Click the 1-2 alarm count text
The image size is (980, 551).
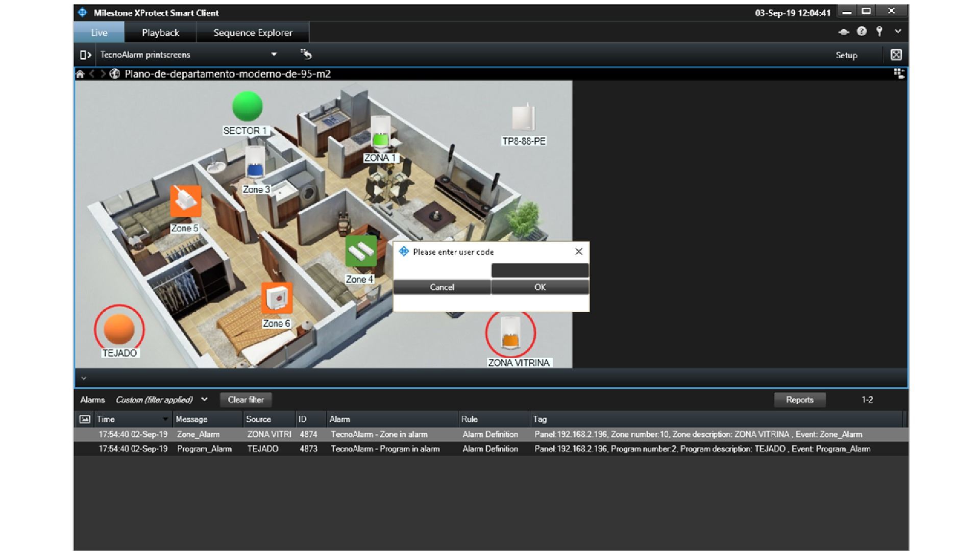point(867,399)
